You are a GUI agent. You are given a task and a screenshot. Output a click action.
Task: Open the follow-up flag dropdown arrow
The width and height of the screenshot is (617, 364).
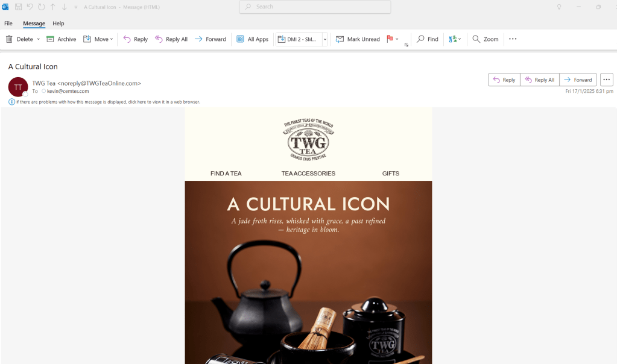tap(397, 39)
